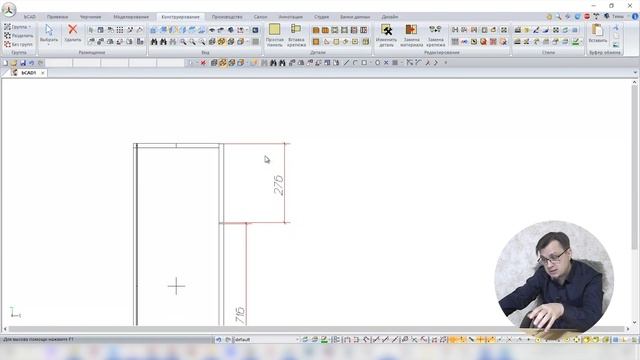Screen dimensions: 640x360
Task: Click the 276 dimension text
Action: (278, 185)
